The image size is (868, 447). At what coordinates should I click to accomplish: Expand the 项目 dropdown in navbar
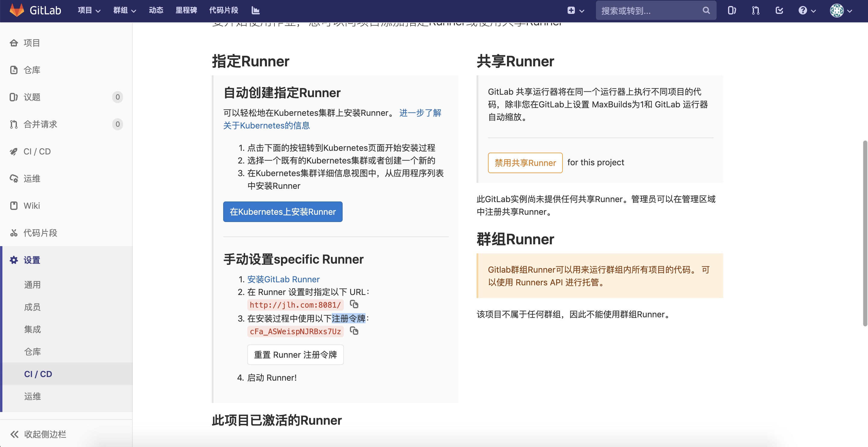tap(89, 10)
